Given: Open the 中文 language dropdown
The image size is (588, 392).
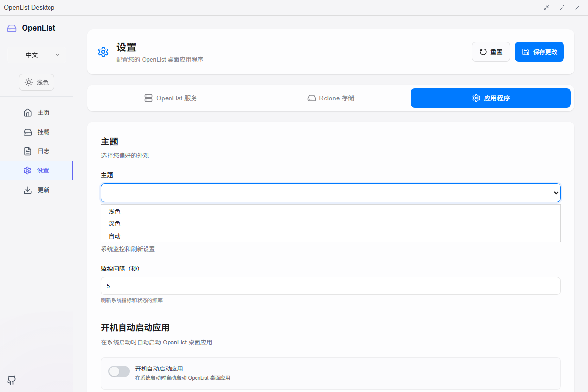Looking at the screenshot, I should point(37,55).
